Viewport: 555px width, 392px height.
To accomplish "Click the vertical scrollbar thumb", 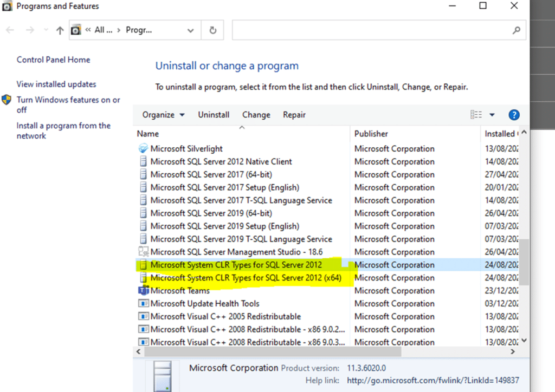I will point(524,262).
